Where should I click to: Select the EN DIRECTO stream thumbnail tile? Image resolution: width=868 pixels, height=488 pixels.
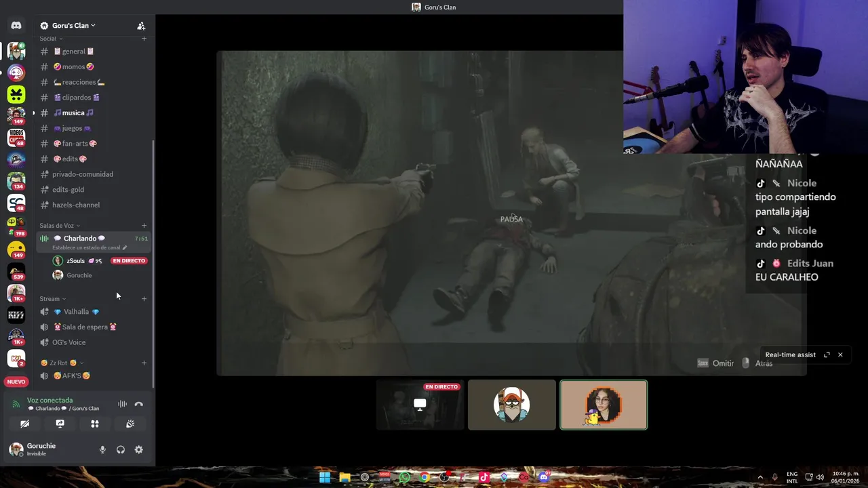pyautogui.click(x=420, y=405)
